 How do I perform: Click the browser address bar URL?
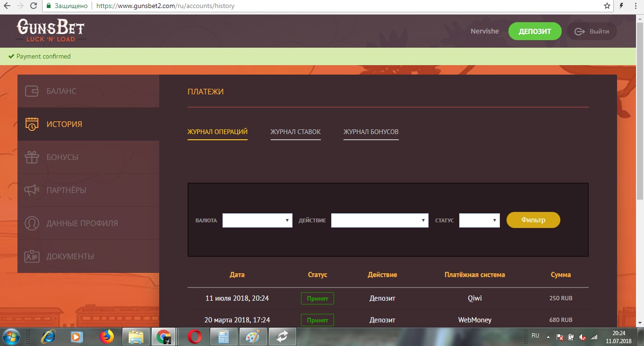pos(165,6)
